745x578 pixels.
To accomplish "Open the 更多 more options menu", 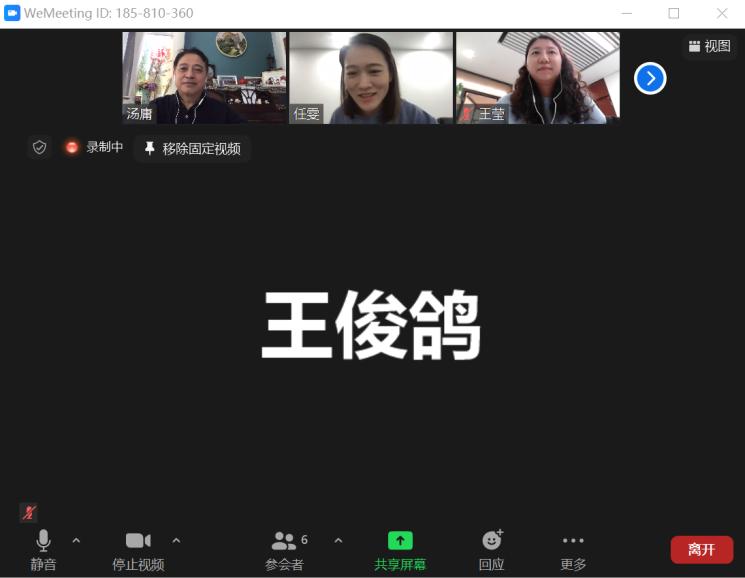I will point(573,549).
